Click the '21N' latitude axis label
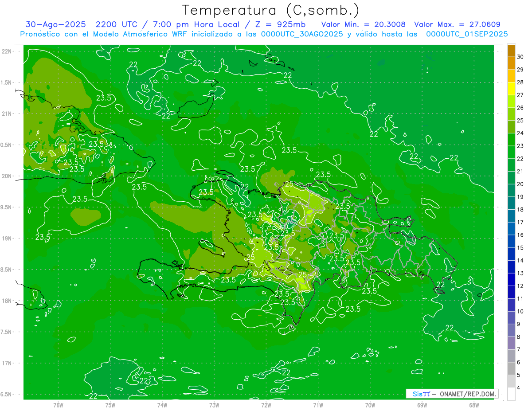This screenshot has width=532, height=411. pos(7,114)
